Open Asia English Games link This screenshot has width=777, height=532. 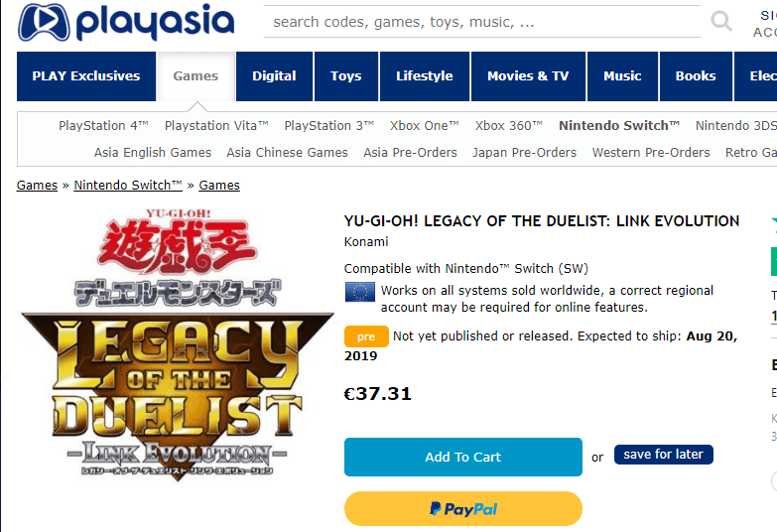point(153,152)
